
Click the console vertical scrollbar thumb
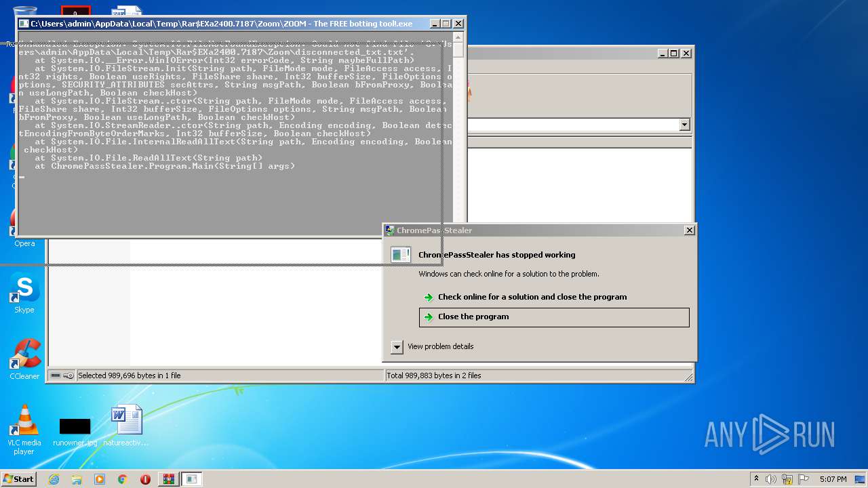click(458, 50)
